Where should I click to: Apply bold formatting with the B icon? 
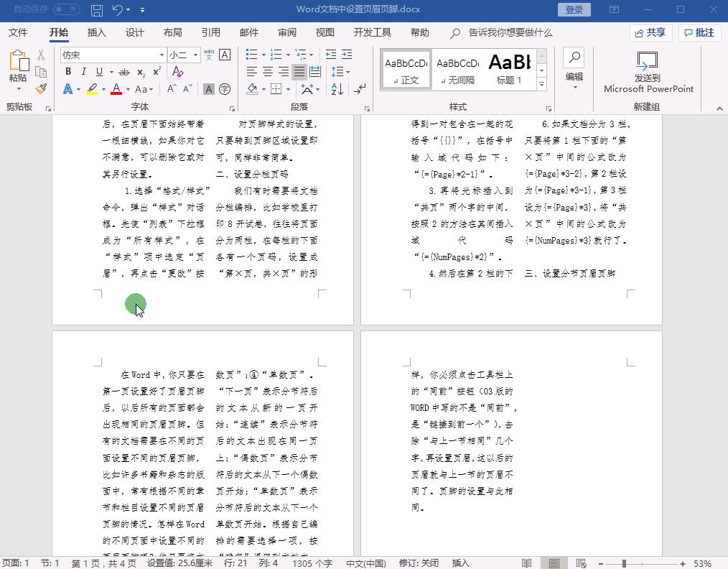[68, 71]
